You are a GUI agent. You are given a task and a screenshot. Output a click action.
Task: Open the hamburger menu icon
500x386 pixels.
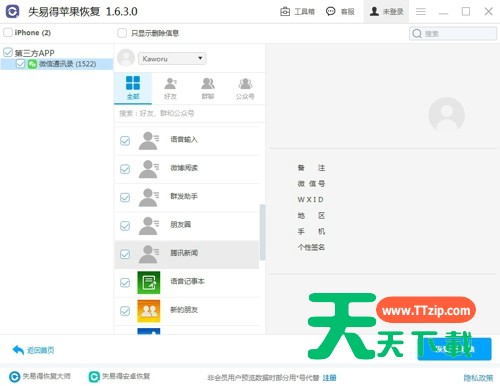point(421,12)
